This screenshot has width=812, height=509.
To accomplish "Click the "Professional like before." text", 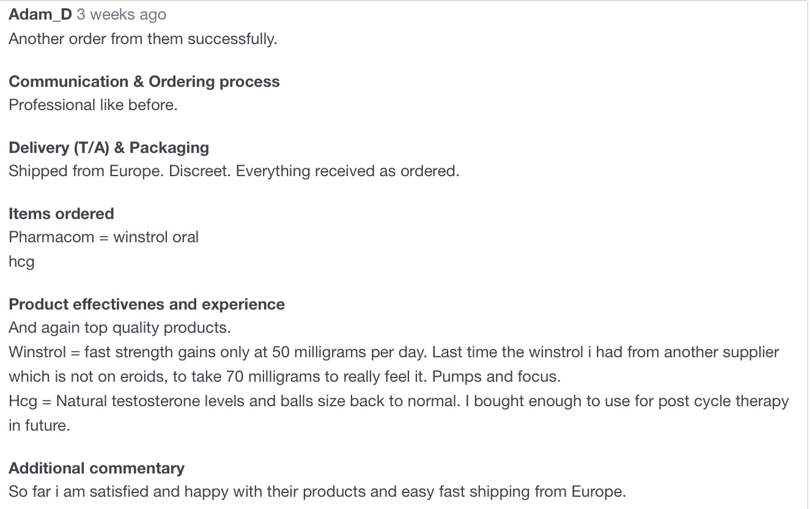I will pos(93,105).
